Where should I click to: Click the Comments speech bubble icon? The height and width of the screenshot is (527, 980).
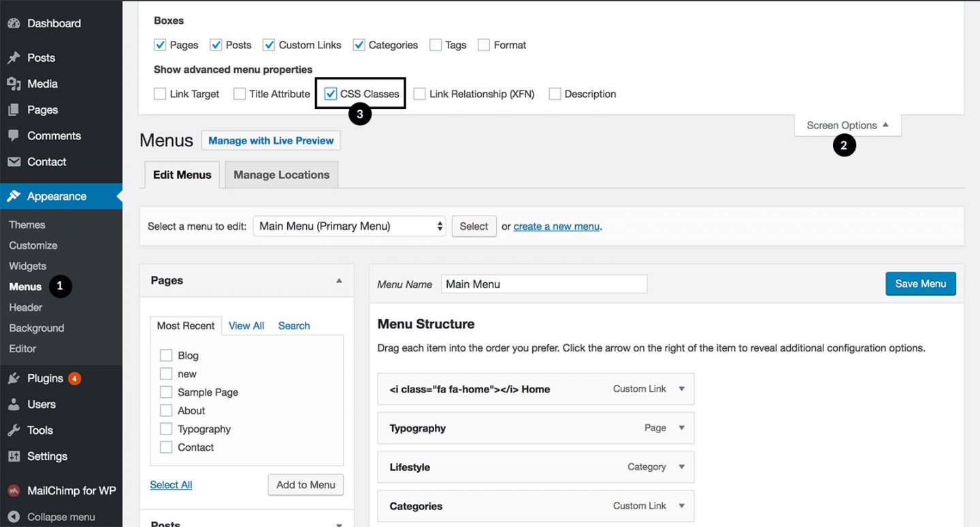[x=14, y=136]
